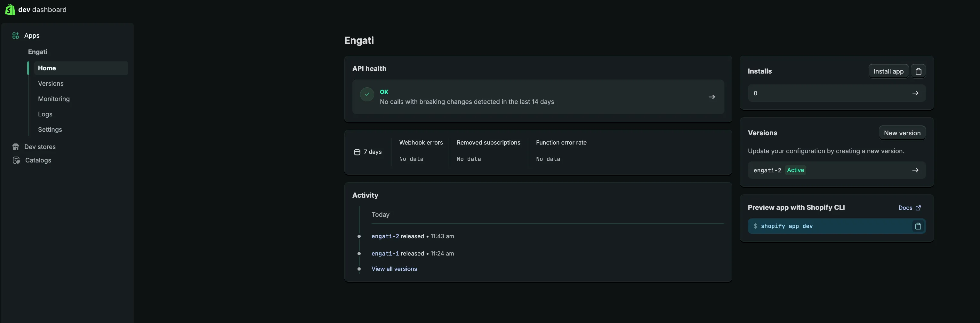Image resolution: width=980 pixels, height=323 pixels.
Task: Open the API health OK status row
Action: 538,97
